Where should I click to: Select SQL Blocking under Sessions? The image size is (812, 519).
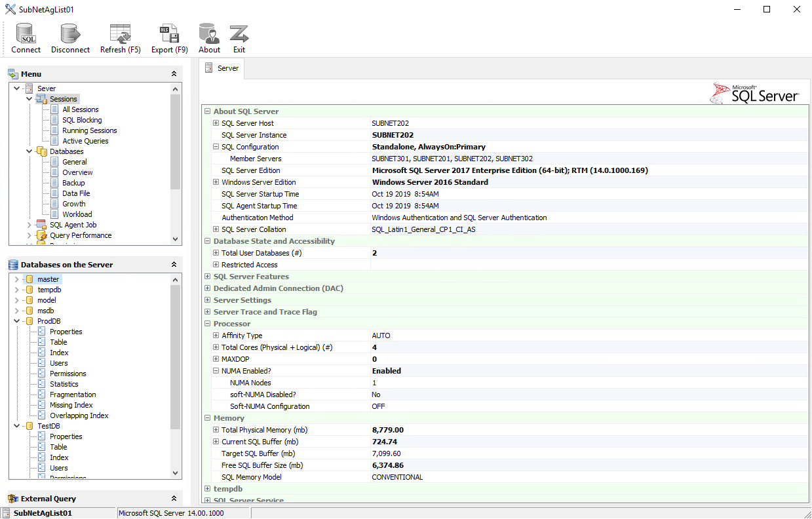click(83, 119)
